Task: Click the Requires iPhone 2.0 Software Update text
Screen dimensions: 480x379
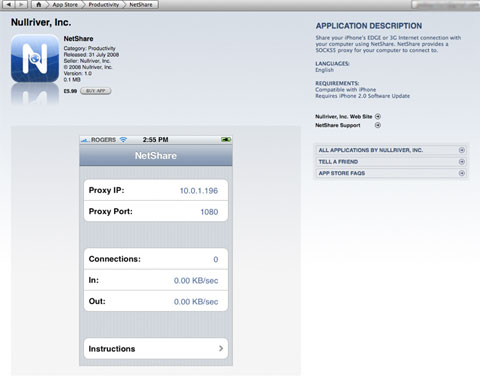Action: click(x=362, y=96)
